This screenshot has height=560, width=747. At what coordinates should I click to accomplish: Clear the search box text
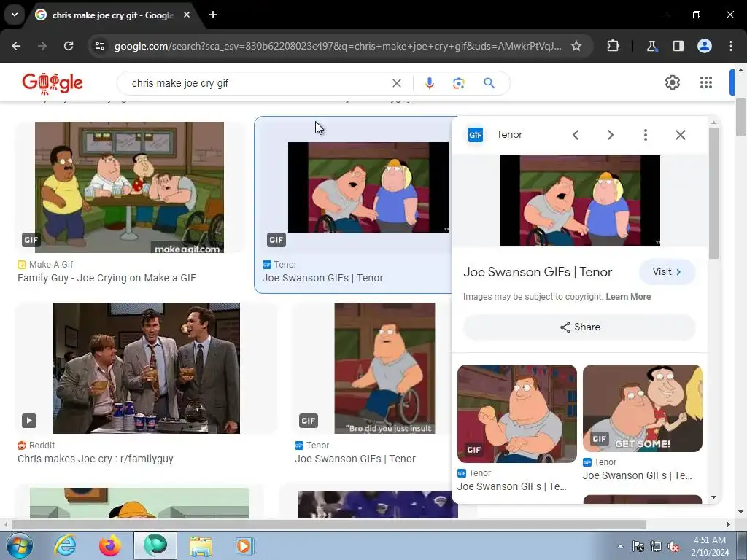pos(396,83)
